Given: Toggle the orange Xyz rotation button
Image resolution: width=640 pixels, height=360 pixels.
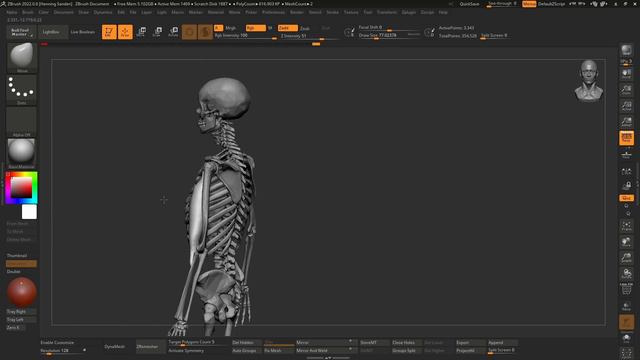Looking at the screenshot, I should coord(627,198).
